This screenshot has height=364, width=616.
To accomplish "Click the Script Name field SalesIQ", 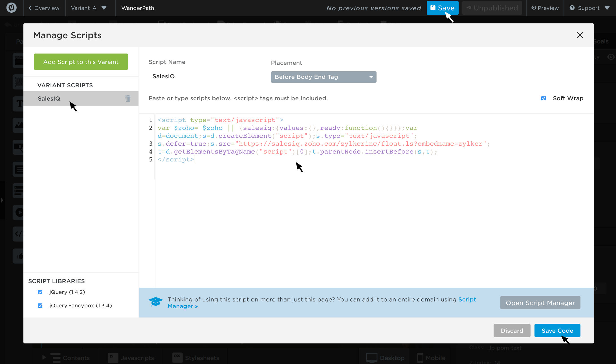I will click(x=164, y=76).
